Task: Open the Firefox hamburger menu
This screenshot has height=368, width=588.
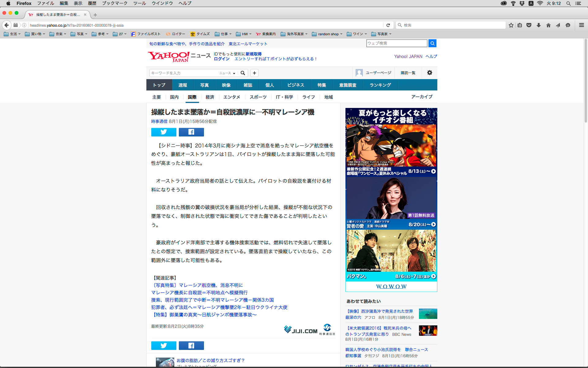Action: coord(581,25)
